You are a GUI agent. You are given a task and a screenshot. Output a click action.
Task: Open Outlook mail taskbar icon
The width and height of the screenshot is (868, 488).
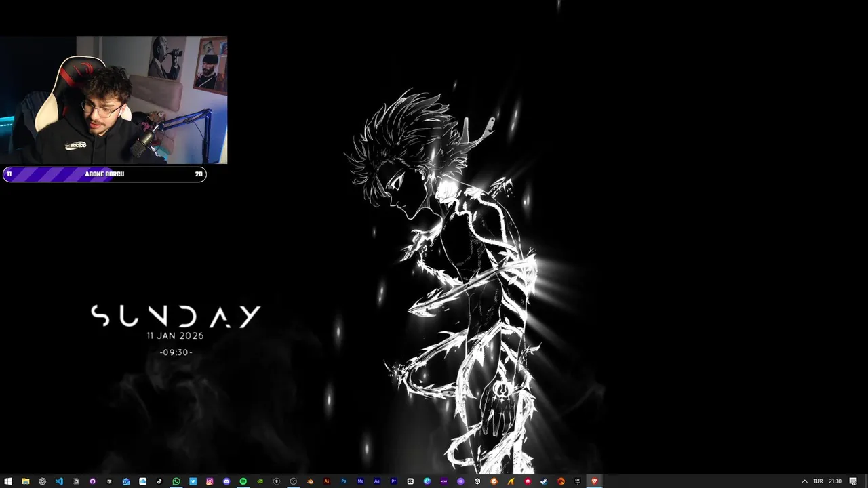coord(126,481)
